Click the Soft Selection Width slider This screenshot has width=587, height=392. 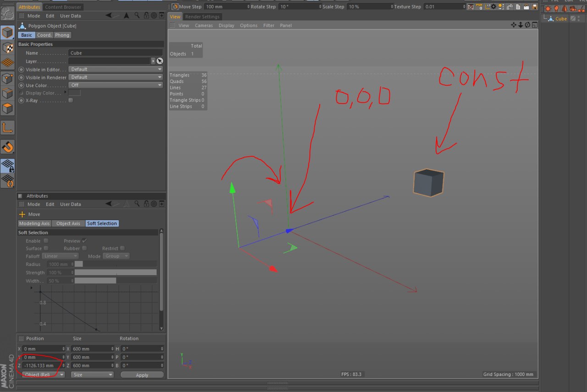pyautogui.click(x=116, y=281)
